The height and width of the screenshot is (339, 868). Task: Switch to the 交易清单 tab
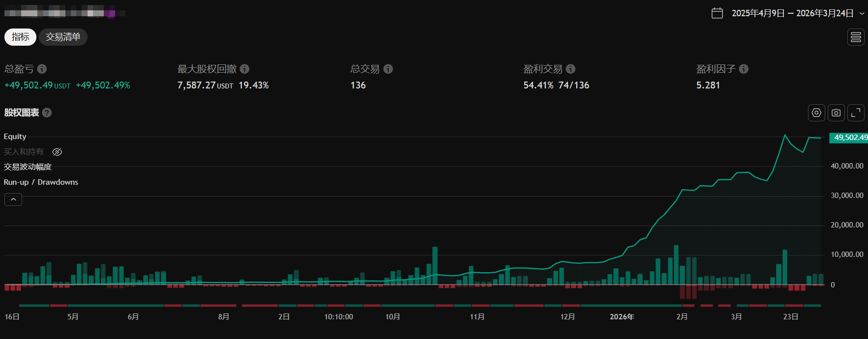pos(63,37)
